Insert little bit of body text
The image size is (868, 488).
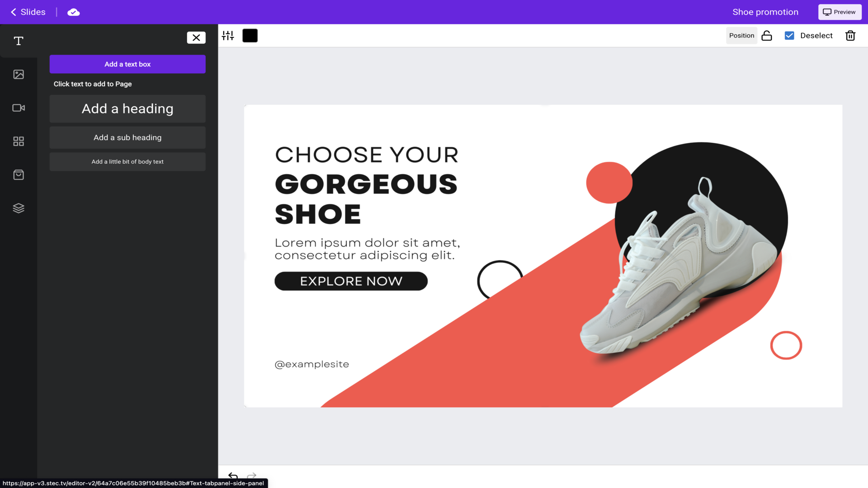click(x=127, y=162)
